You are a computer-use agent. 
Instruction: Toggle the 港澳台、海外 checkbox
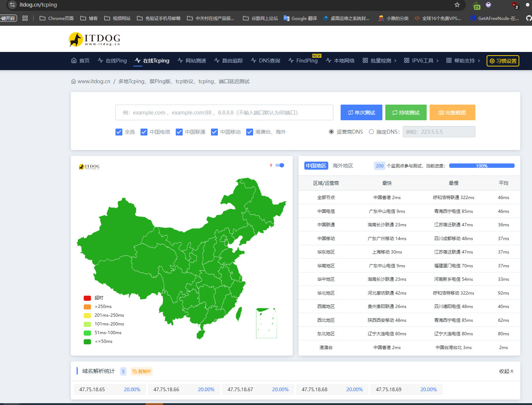(249, 132)
